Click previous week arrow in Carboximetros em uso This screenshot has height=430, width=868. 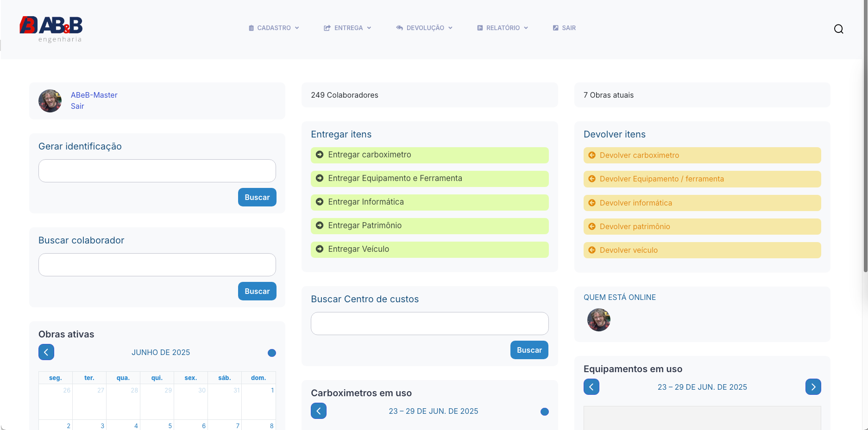click(319, 411)
